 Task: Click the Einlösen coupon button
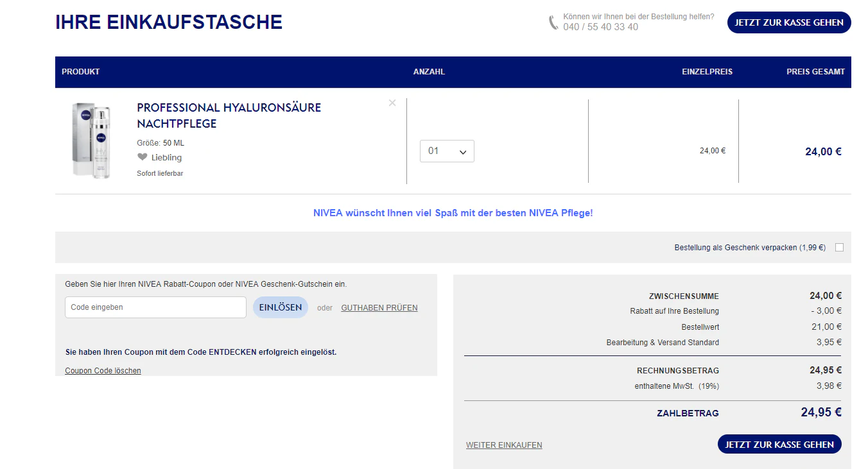tap(281, 307)
